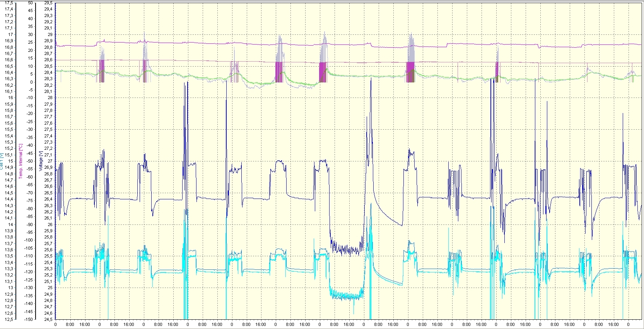Click the 25,8 voltage tick label
Image resolution: width=644 pixels, height=329 pixels.
[48, 237]
